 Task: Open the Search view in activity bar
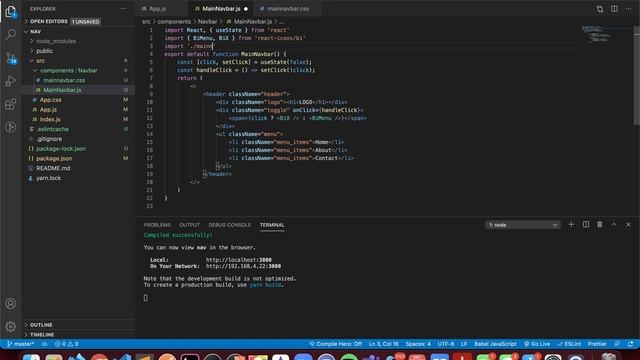(x=11, y=34)
